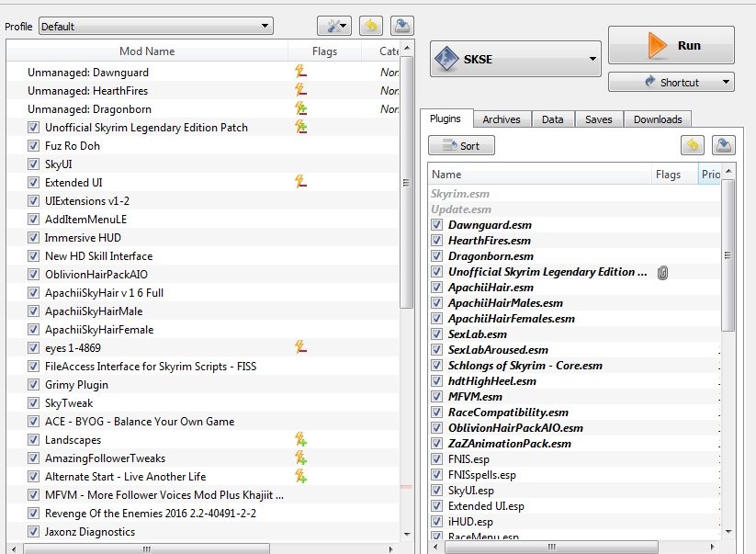Uncheck the Fuz Ro Doh mod

[33, 145]
